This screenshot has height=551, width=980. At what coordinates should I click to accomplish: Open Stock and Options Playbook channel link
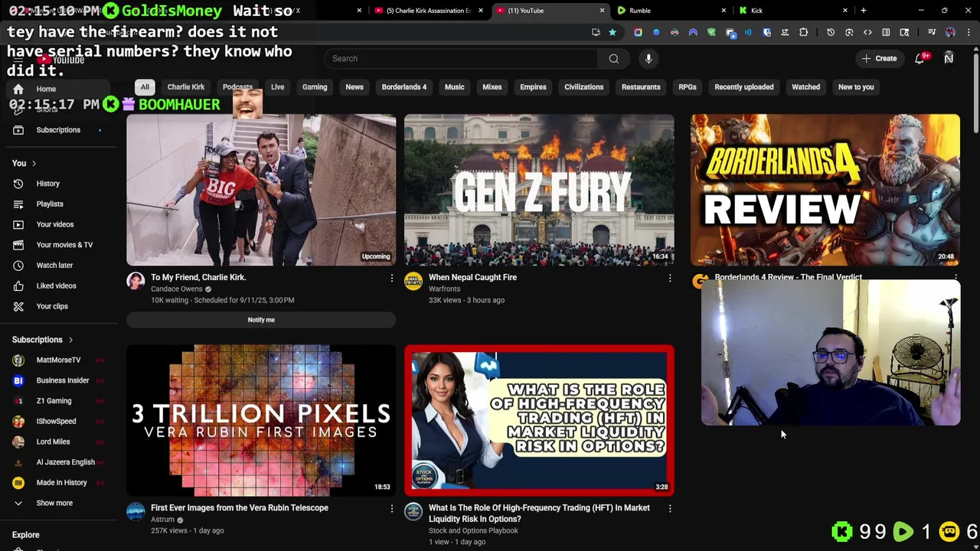click(x=473, y=531)
